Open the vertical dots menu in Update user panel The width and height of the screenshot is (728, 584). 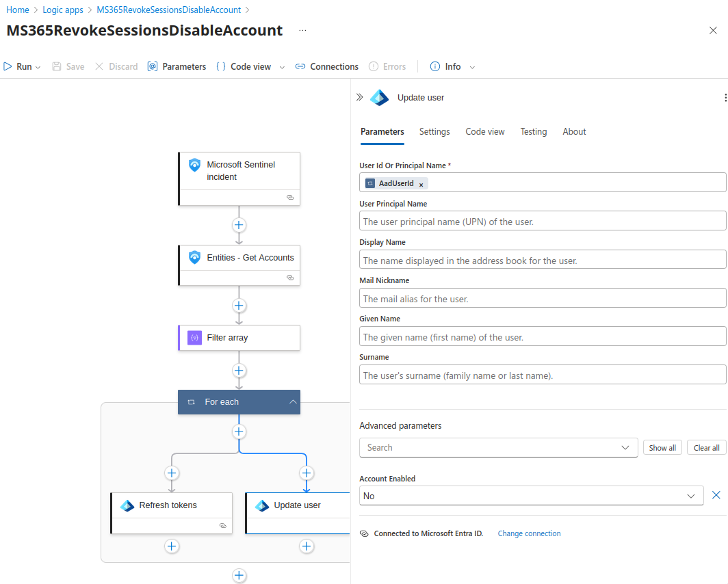point(725,97)
